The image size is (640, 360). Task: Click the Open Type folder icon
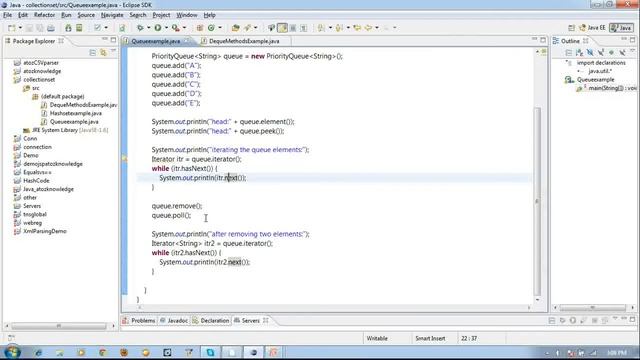(x=236, y=28)
